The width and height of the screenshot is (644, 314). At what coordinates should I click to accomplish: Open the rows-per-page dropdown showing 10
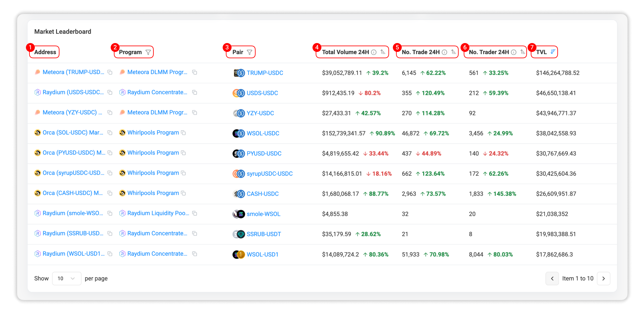coord(66,278)
